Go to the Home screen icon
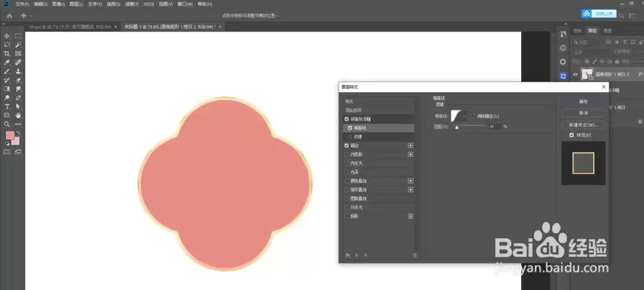This screenshot has width=644, height=290. 10,16
